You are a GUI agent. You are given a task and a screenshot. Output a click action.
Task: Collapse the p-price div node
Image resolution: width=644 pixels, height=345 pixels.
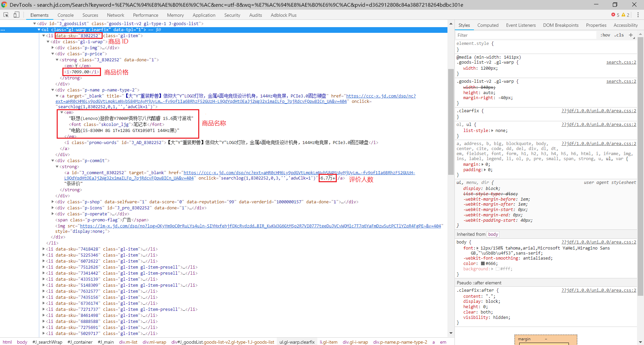point(53,54)
